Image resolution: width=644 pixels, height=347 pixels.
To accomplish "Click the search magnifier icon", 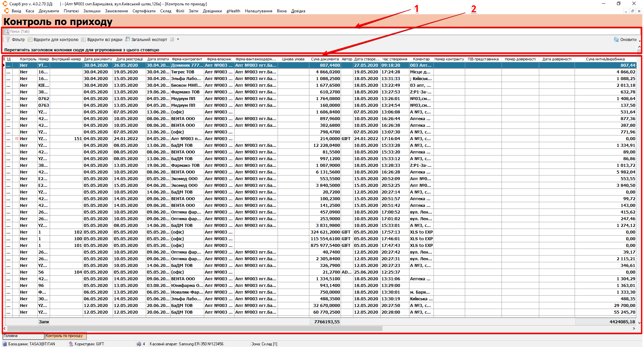I will pyautogui.click(x=6, y=32).
